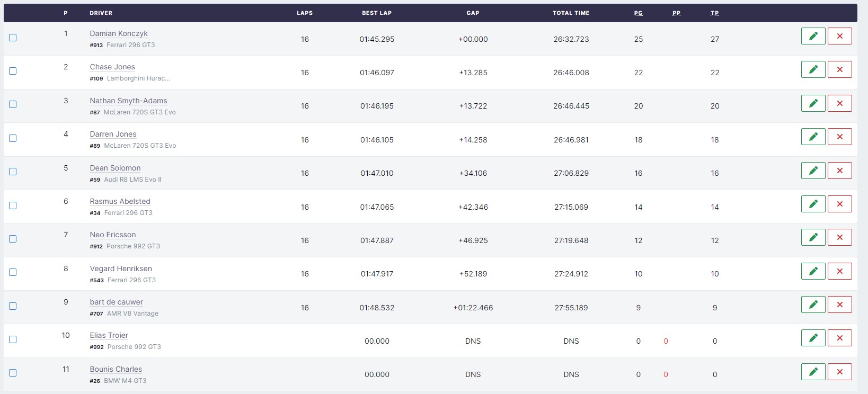Open Vegard Henriksen's driver profile link
The image size is (868, 394).
click(121, 268)
